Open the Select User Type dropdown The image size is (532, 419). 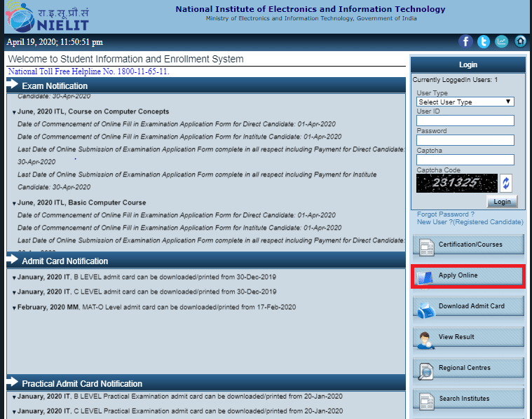click(x=465, y=102)
